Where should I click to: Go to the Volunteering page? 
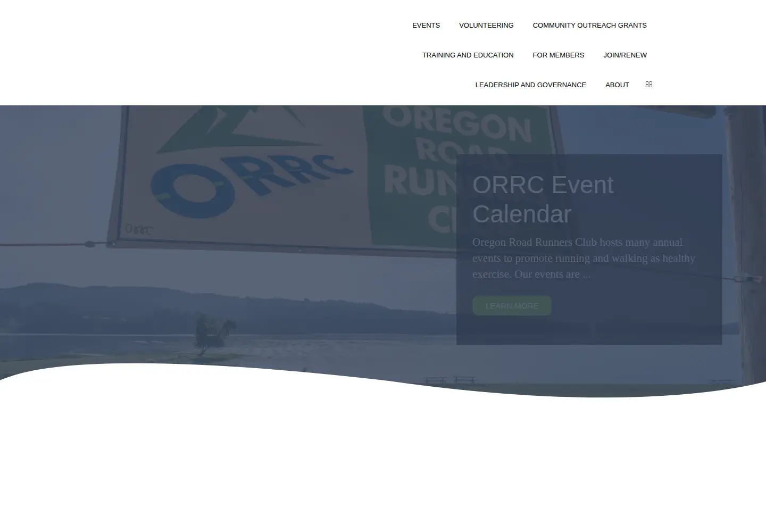click(486, 25)
